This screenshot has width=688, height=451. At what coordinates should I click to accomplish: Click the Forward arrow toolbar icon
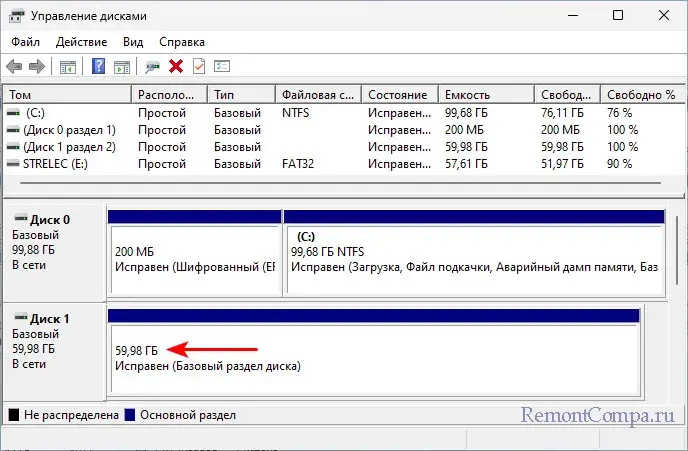[x=37, y=67]
